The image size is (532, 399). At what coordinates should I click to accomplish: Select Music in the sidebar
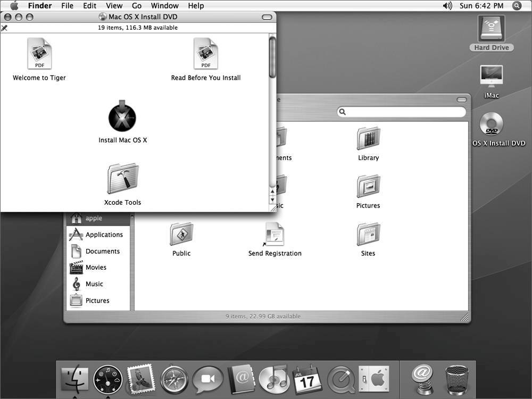pos(98,284)
